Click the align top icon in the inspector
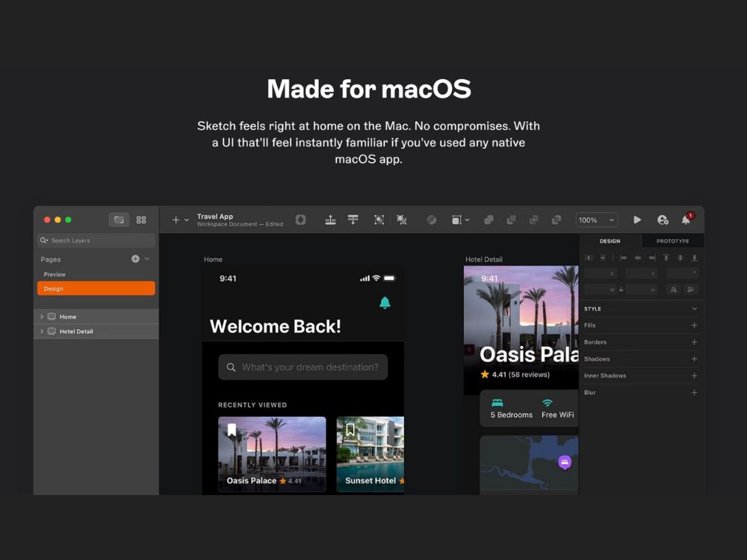This screenshot has width=747, height=560. tap(666, 258)
